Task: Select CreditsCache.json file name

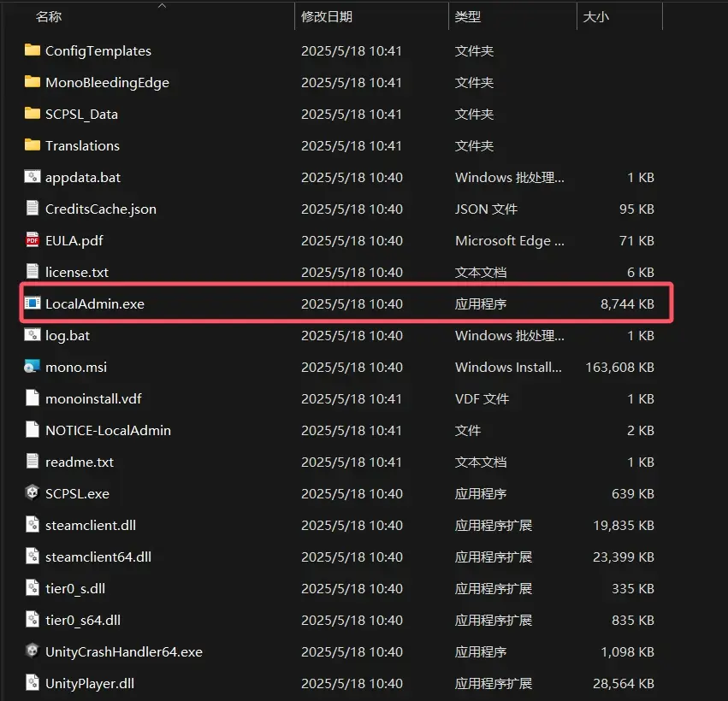Action: tap(101, 209)
